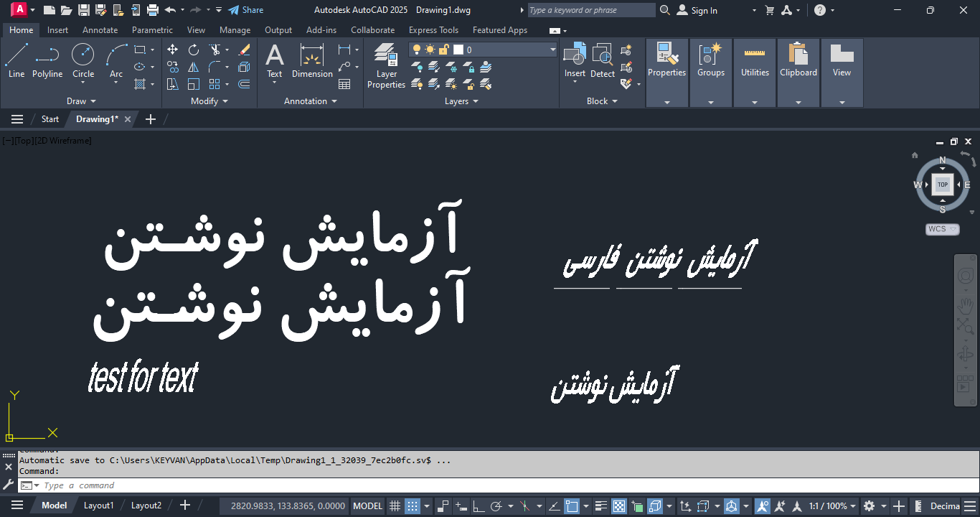The height and width of the screenshot is (517, 980).
Task: Click Share in the title bar
Action: point(245,10)
